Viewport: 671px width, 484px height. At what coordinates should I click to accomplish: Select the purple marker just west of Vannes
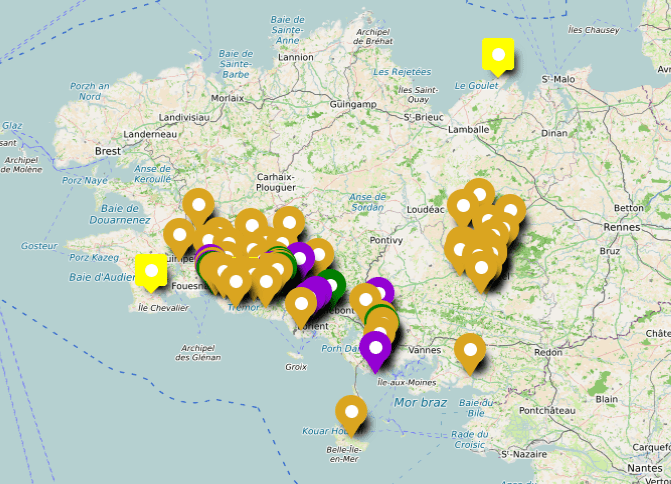(376, 348)
